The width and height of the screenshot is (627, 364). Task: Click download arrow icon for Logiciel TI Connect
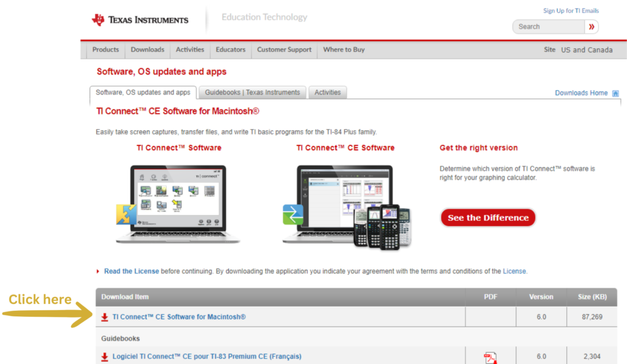[x=105, y=357]
